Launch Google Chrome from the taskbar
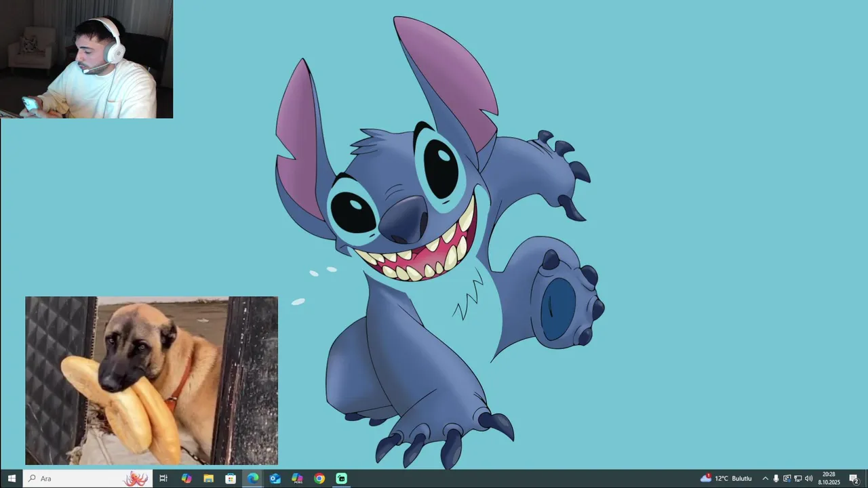Viewport: 868px width, 488px height. (x=319, y=479)
